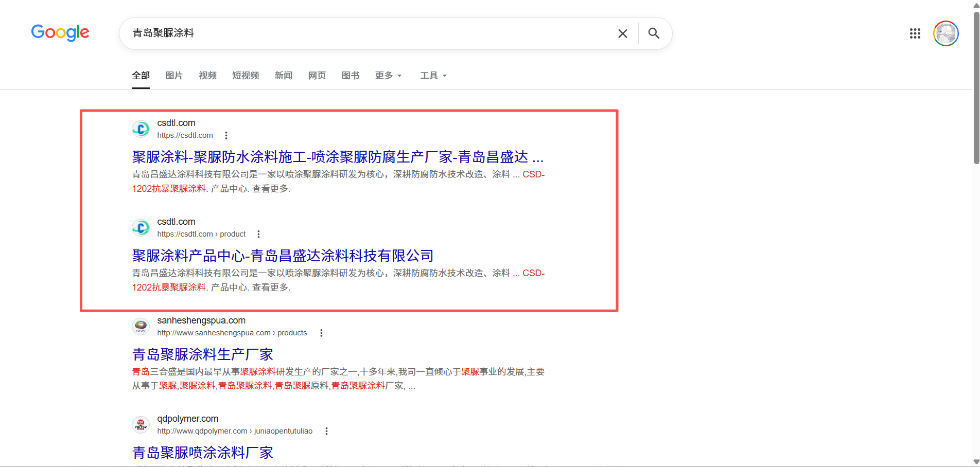This screenshot has height=467, width=980.
Task: Click the Google logo
Action: (60, 33)
